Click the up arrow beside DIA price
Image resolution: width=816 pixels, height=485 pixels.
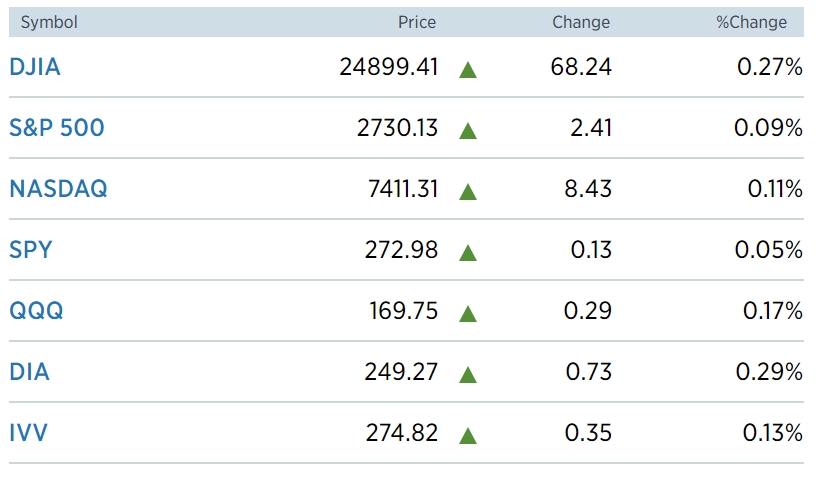tap(468, 374)
